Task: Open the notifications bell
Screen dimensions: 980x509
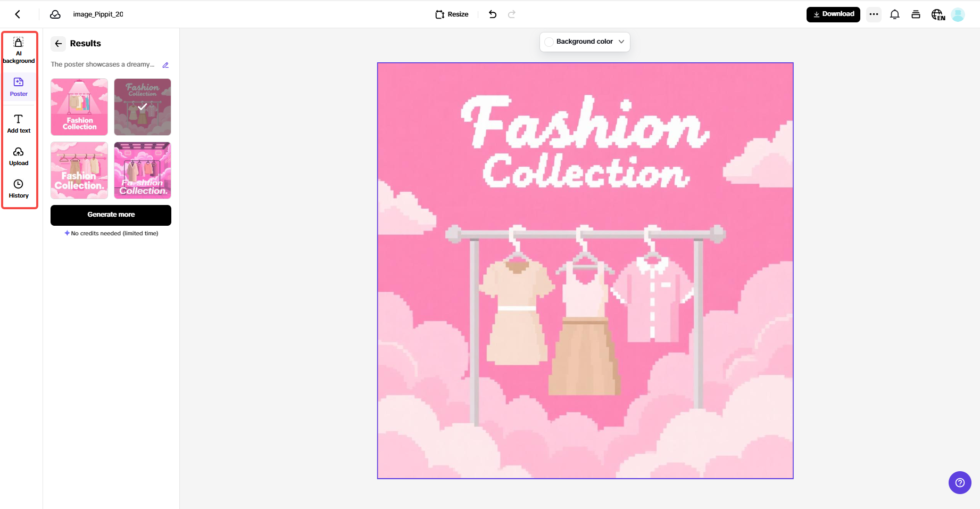Action: tap(894, 14)
